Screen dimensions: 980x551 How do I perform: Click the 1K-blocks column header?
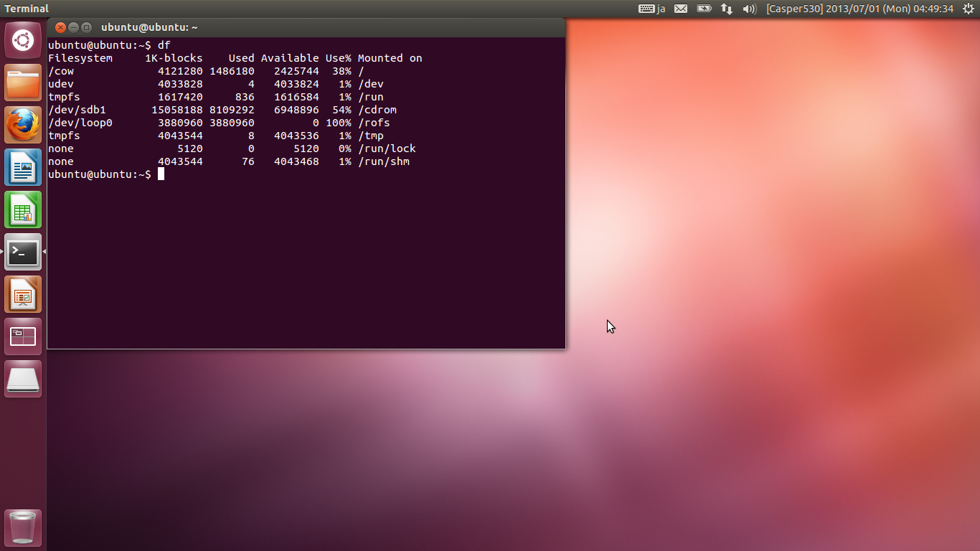(x=174, y=58)
